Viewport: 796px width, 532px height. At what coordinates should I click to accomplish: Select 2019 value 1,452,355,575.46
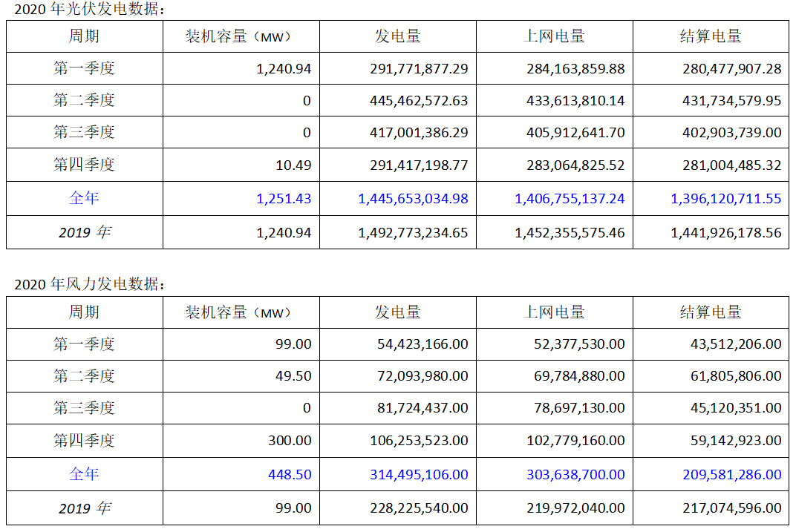[570, 232]
